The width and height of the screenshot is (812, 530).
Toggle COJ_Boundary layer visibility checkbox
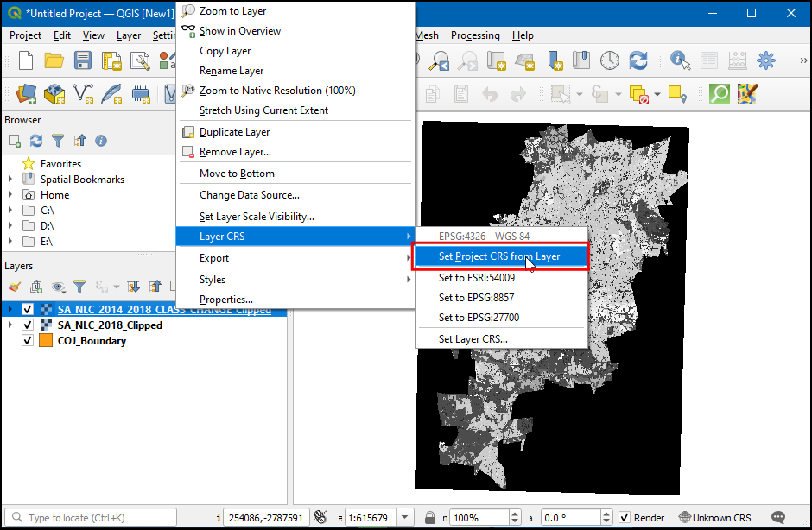[x=28, y=341]
